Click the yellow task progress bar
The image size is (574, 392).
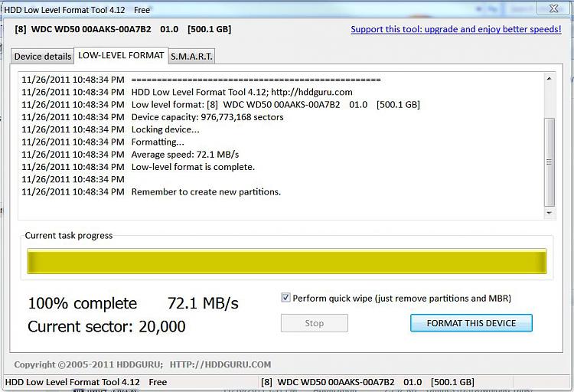[287, 261]
